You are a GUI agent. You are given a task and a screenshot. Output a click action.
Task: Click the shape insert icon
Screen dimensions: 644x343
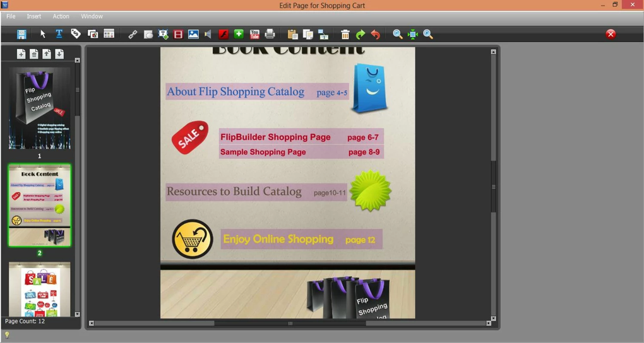point(148,35)
